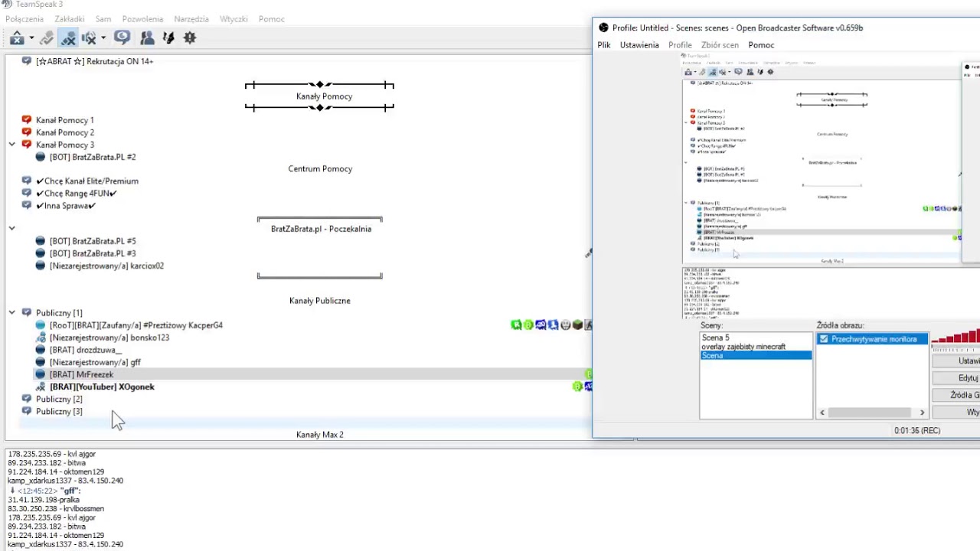Toggle the mute microphone toolbar icon

68,37
